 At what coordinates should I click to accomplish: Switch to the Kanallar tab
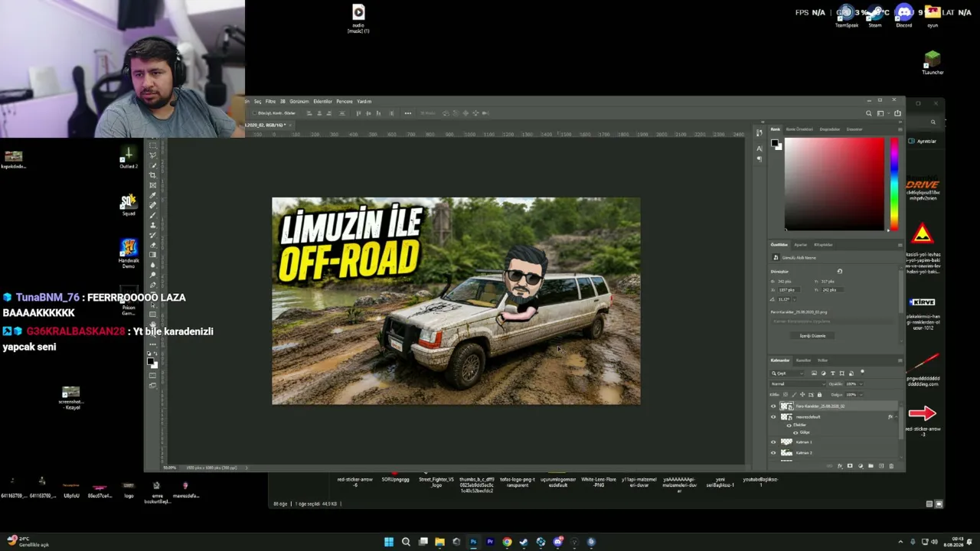[803, 360]
